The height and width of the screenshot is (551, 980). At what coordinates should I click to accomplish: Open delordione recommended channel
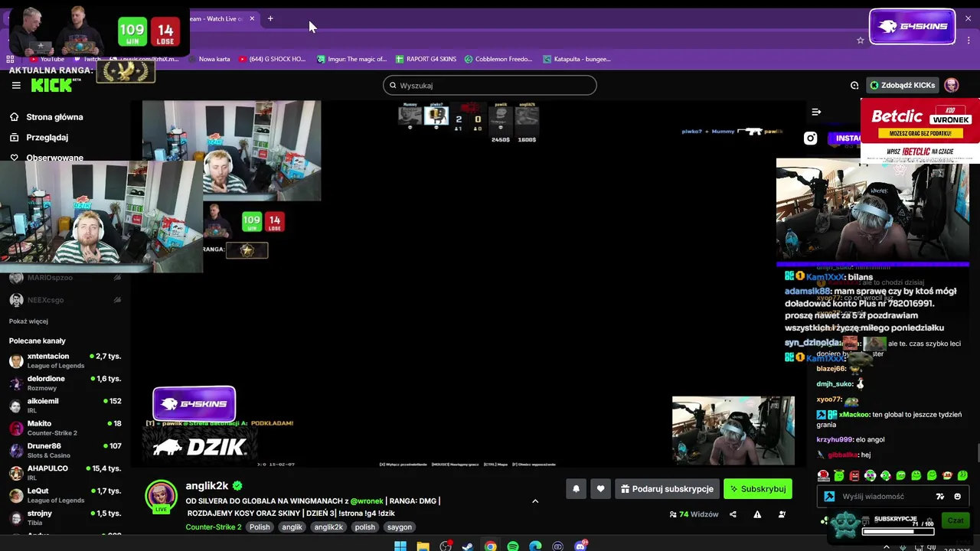[65, 383]
